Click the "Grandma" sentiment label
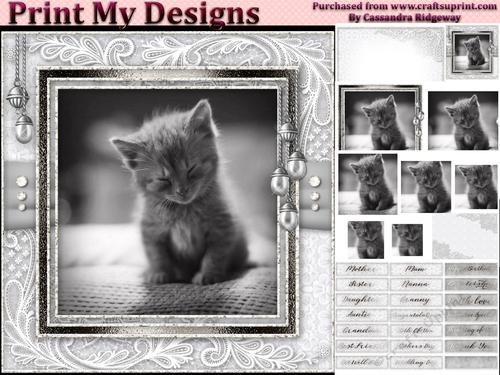 [362, 330]
